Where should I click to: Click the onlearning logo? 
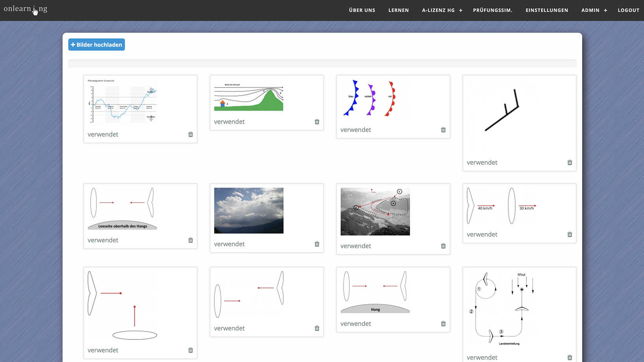[26, 9]
